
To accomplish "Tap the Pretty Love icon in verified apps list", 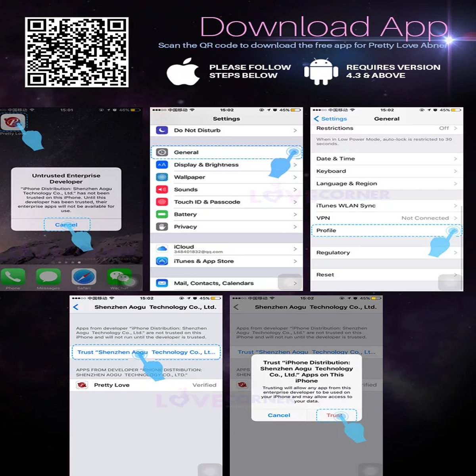I will (x=82, y=385).
